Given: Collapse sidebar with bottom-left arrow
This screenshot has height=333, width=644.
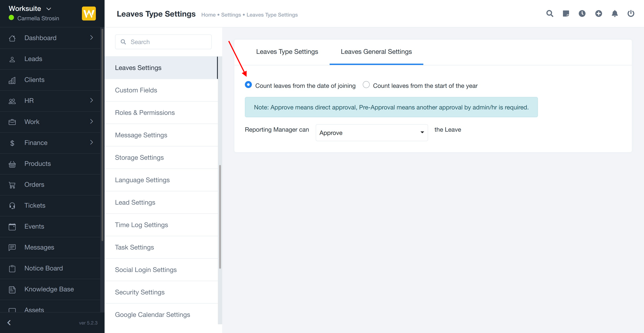Looking at the screenshot, I should pos(9,323).
